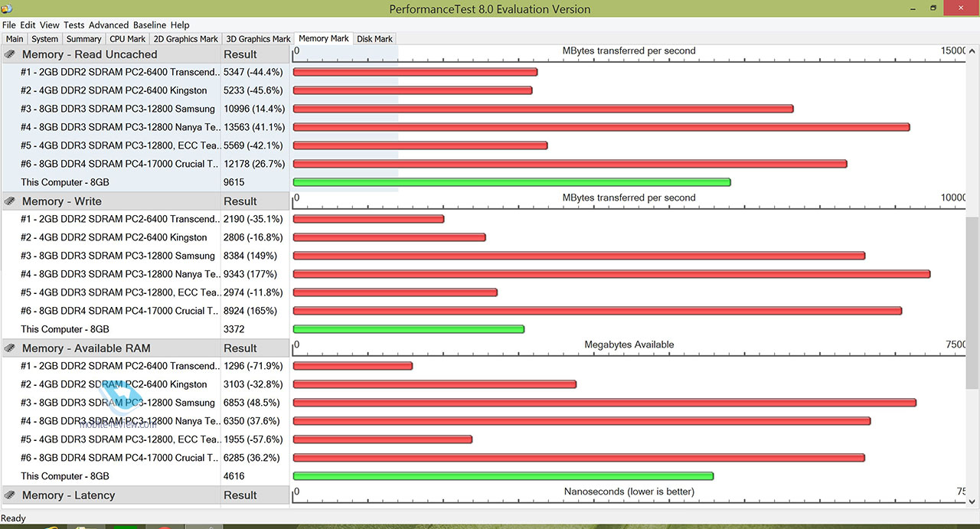Click the memory chip icon beside Memory - Write
The width and height of the screenshot is (980, 529).
(x=10, y=201)
